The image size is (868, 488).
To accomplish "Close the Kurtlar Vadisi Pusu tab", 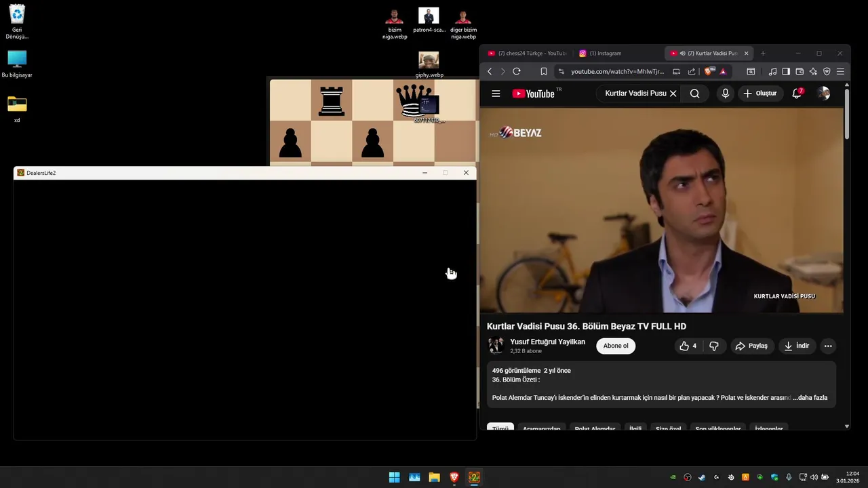I will (x=746, y=53).
